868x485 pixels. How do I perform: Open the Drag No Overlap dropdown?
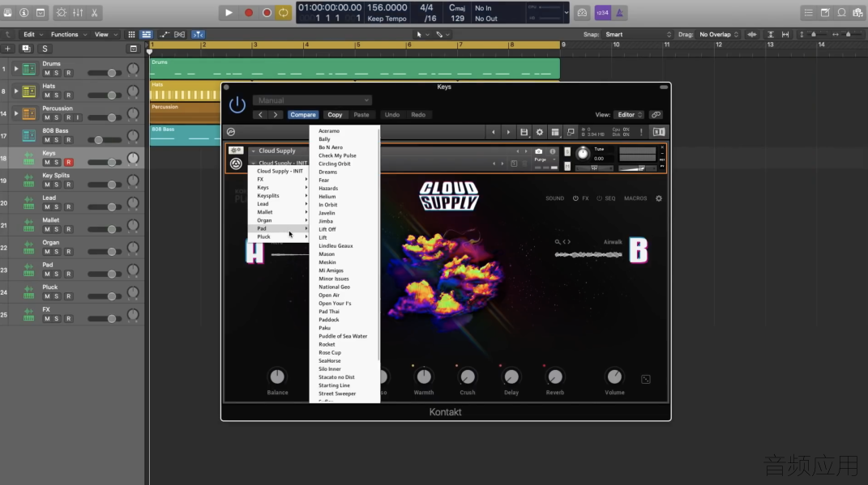pyautogui.click(x=719, y=34)
